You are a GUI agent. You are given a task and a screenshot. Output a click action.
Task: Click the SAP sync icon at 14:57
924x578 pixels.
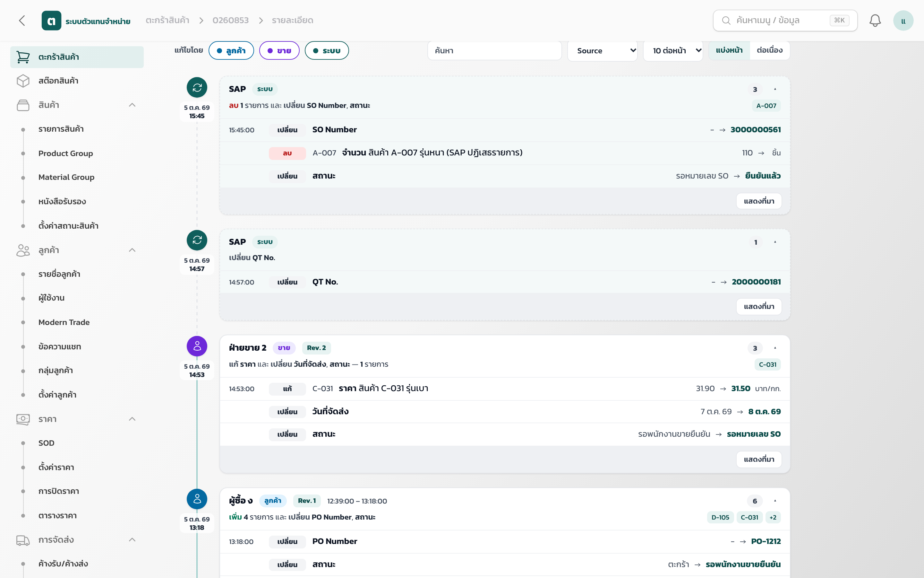197,240
